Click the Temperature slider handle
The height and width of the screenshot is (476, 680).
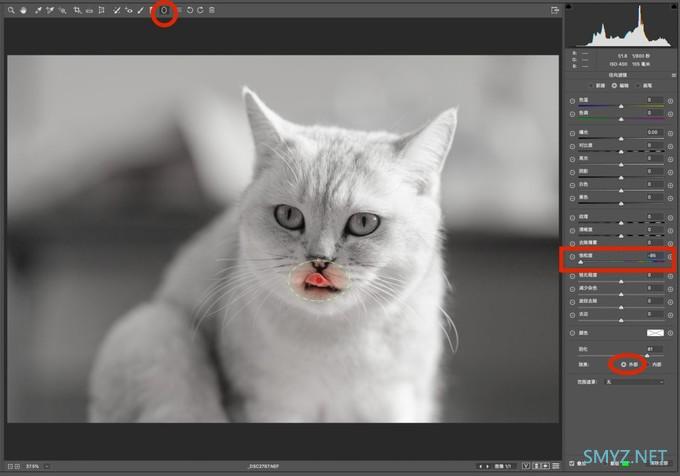[621, 106]
